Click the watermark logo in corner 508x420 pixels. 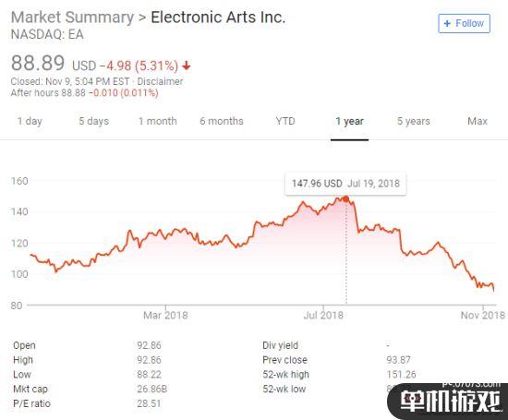449,401
